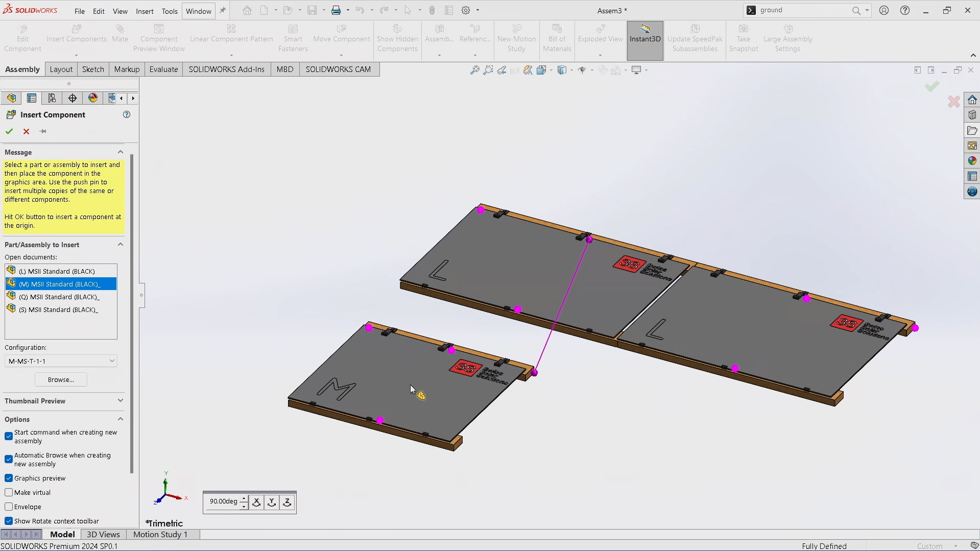
Task: Uncheck the Graphics preview option
Action: pyautogui.click(x=9, y=478)
